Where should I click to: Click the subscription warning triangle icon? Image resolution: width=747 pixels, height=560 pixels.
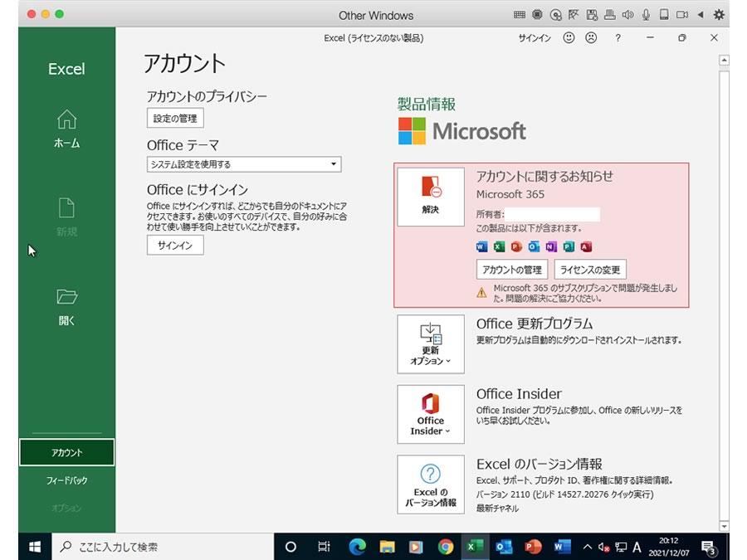481,293
